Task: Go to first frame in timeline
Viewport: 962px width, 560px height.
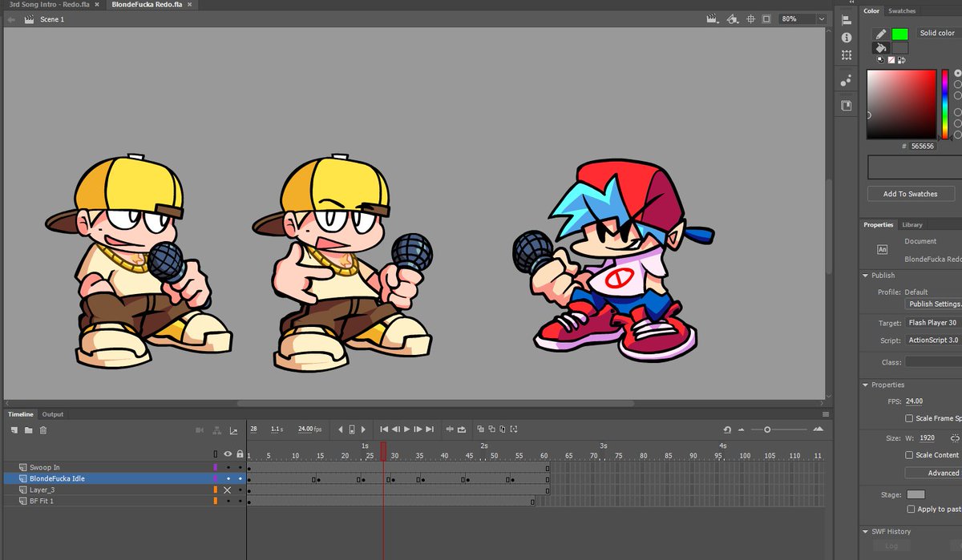Action: tap(384, 429)
